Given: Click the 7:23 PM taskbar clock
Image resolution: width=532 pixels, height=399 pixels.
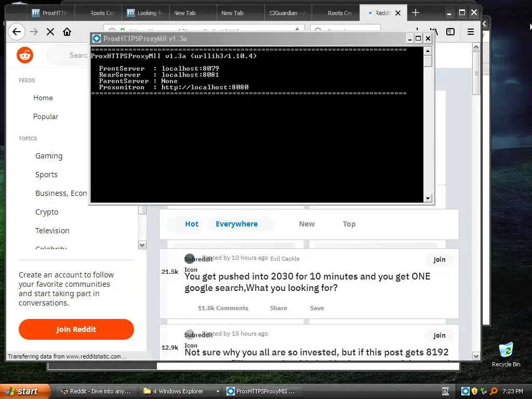Looking at the screenshot, I should click(513, 391).
